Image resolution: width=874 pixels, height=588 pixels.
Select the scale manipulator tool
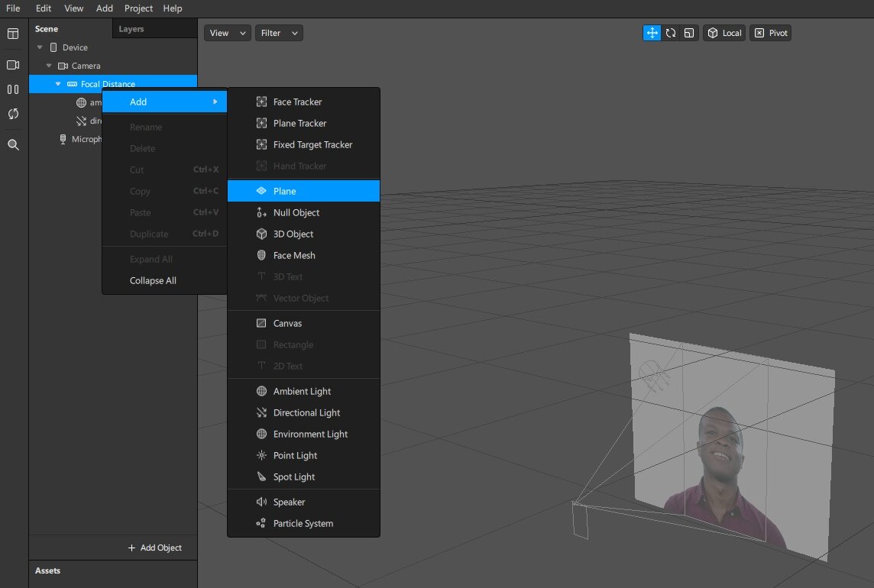pos(689,33)
